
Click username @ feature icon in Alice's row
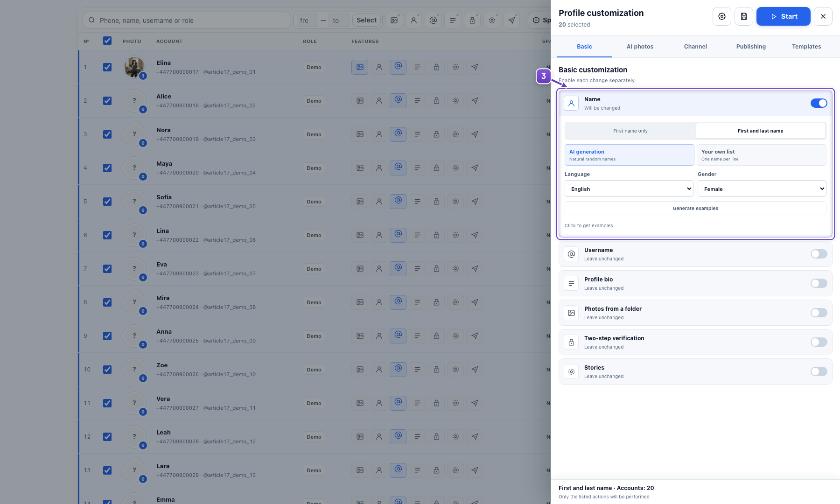pyautogui.click(x=398, y=100)
